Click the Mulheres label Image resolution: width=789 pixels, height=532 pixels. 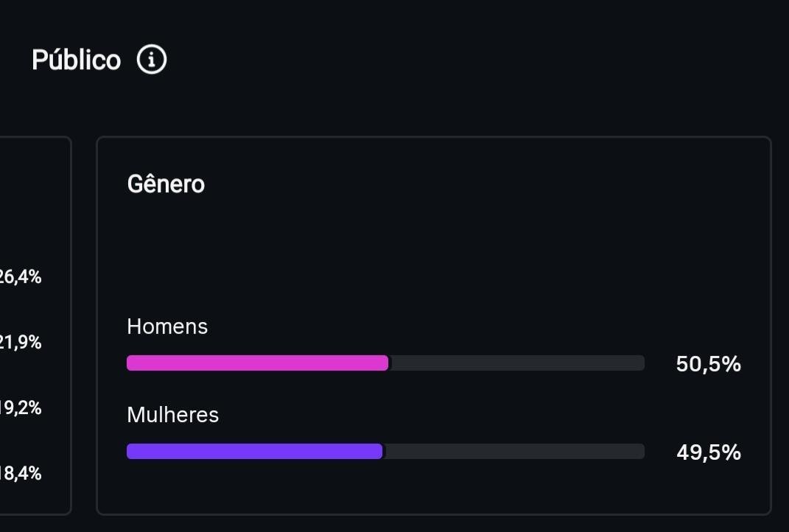(x=172, y=415)
